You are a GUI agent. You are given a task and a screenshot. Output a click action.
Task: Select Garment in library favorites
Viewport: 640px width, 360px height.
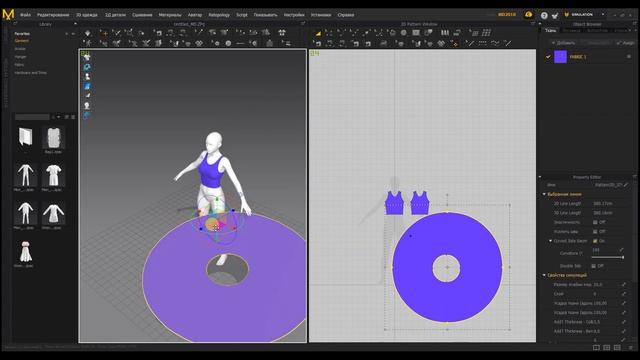coord(22,41)
